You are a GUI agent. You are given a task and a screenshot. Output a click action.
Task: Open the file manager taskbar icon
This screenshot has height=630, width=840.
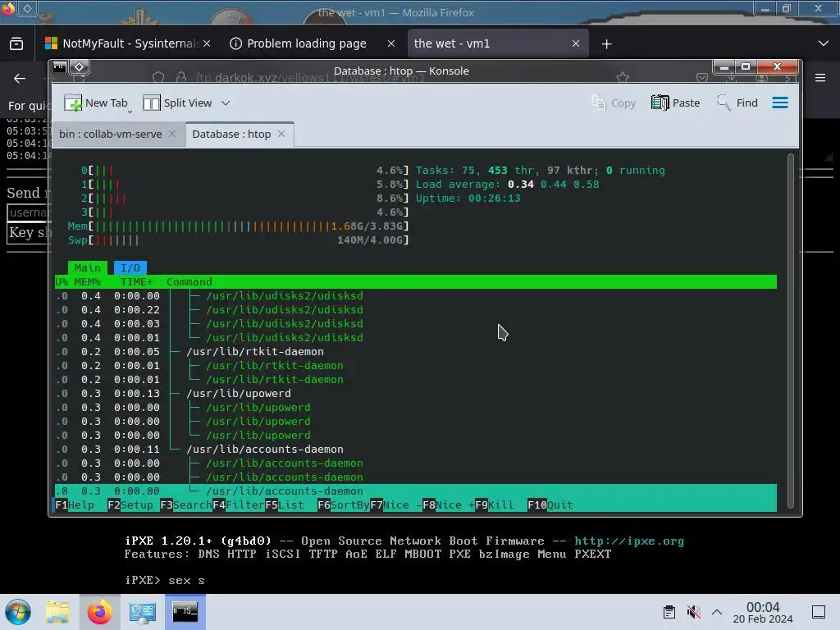[x=57, y=612]
